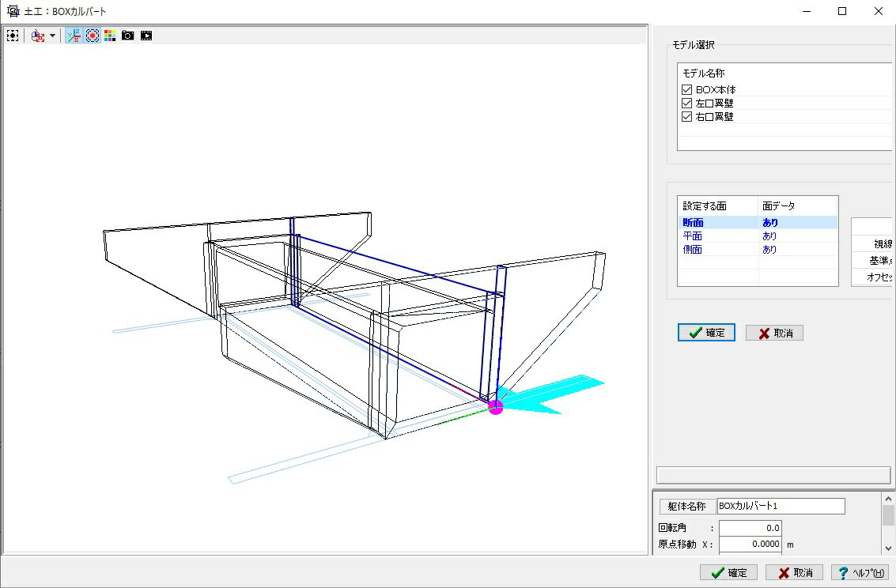
Task: Click the video recording icon
Action: click(x=146, y=36)
